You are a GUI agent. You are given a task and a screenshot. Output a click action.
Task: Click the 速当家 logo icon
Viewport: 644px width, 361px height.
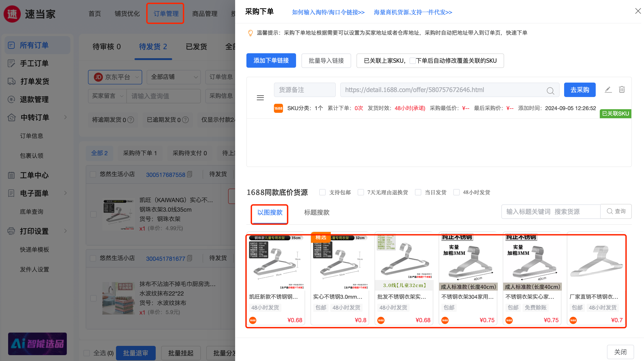[x=12, y=14]
